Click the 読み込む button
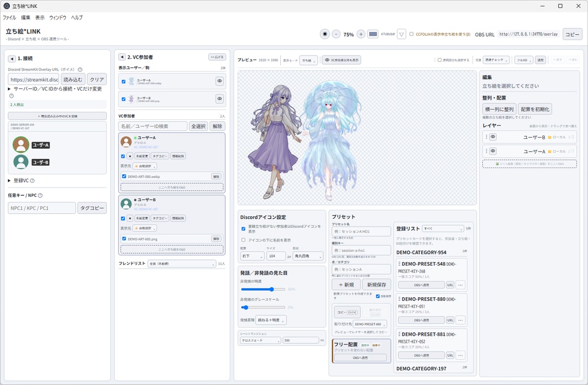588x385 pixels. (73, 80)
